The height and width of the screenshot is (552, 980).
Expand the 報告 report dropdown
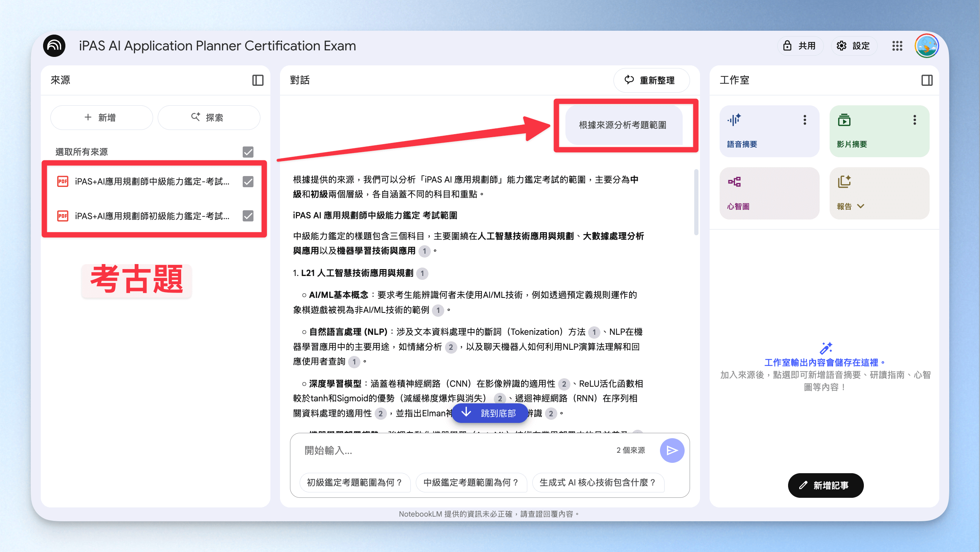coord(861,206)
